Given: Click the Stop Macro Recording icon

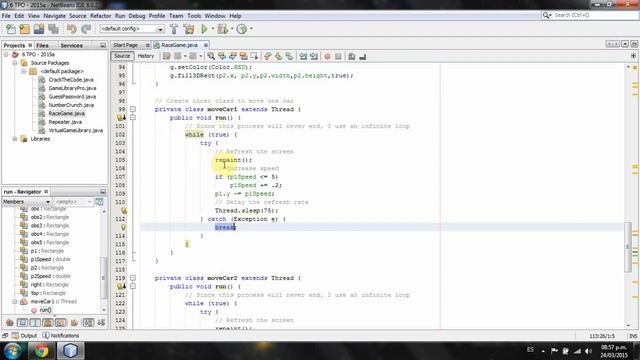Looking at the screenshot, I should coord(338,56).
